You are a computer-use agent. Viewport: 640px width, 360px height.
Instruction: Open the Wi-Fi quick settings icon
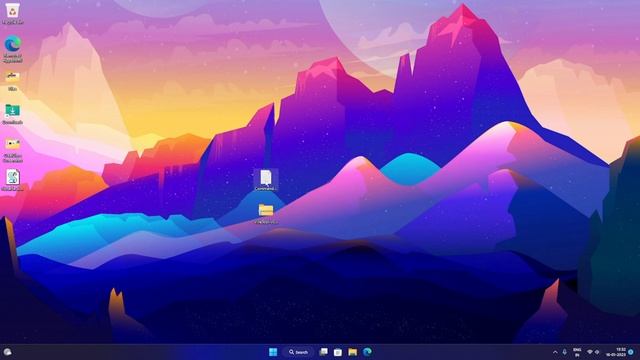[x=590, y=352]
